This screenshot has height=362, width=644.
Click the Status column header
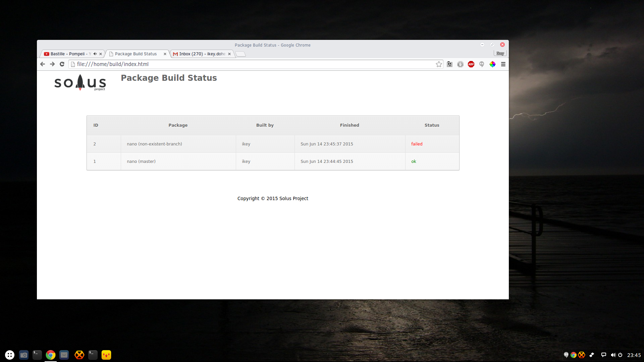(432, 125)
